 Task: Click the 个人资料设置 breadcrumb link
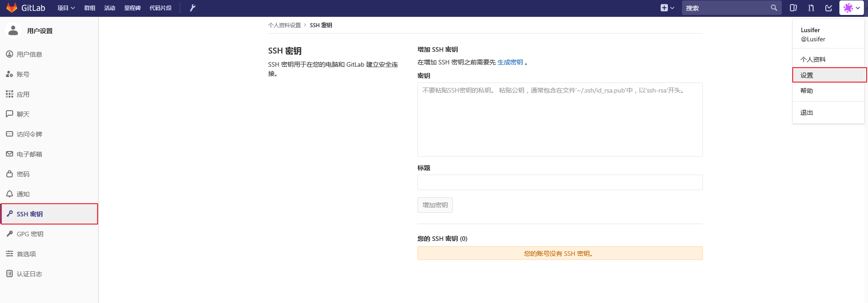point(284,25)
